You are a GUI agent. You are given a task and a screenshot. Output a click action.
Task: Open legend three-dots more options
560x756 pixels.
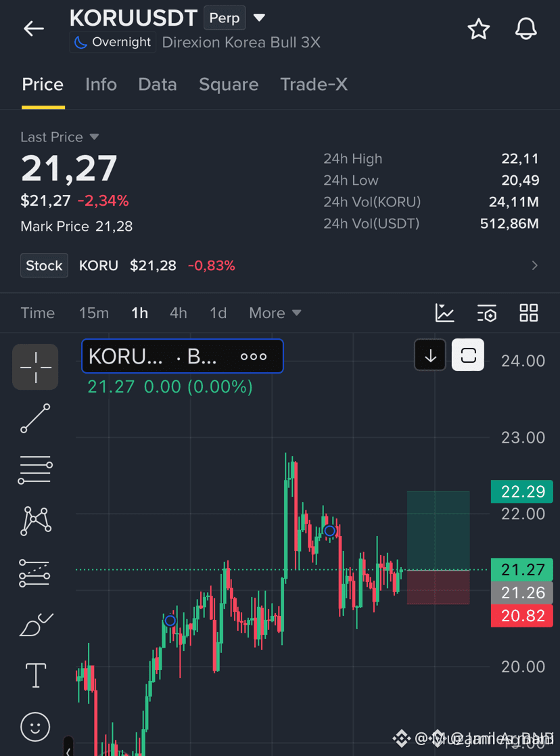click(x=254, y=357)
